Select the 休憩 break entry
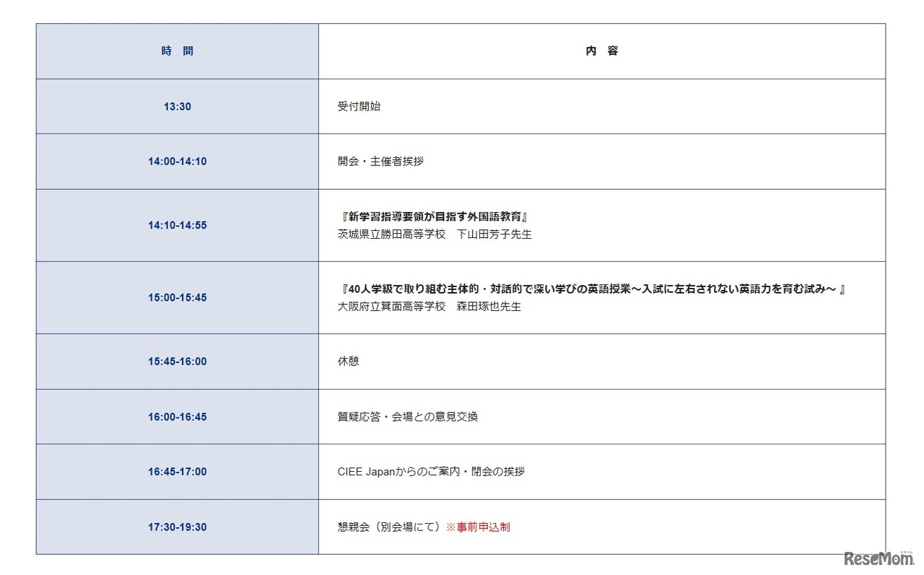924x575 pixels. 348,361
